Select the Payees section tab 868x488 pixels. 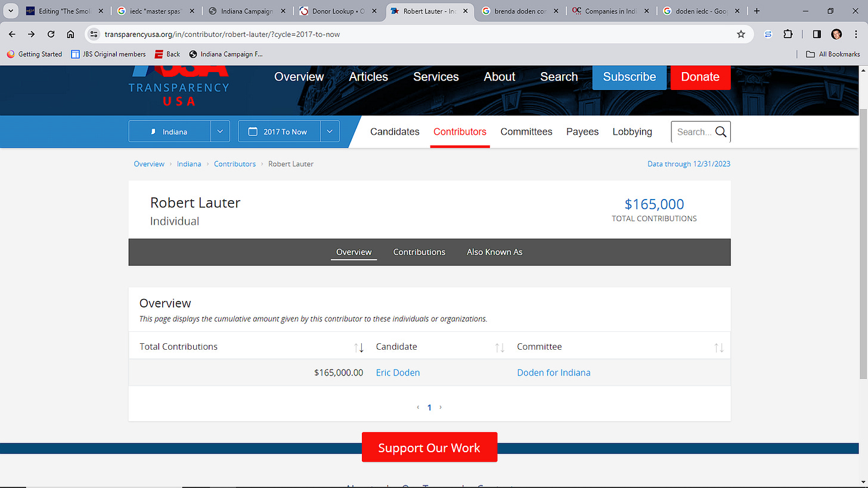point(582,132)
